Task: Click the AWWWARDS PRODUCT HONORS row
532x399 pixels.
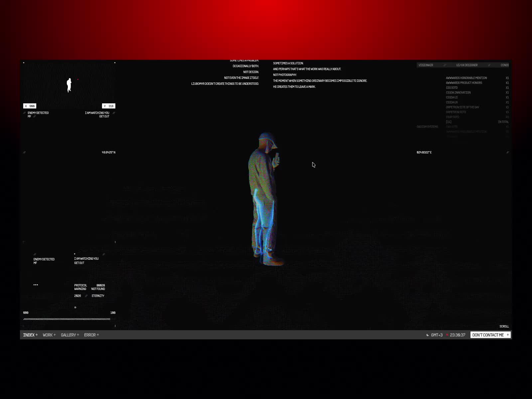Action: (477, 83)
